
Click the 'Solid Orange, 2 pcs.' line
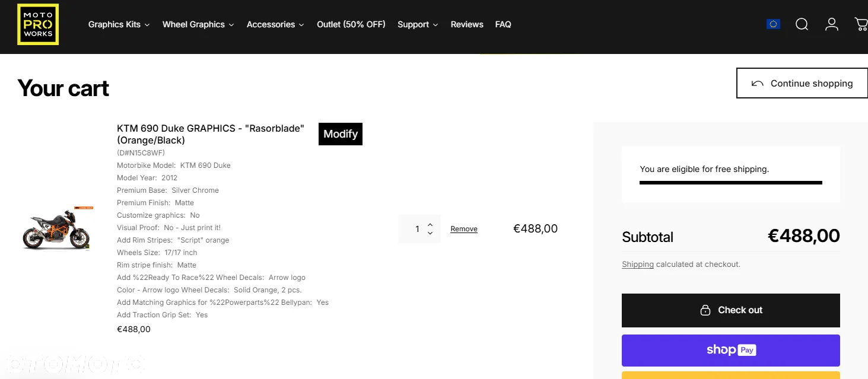(209, 290)
